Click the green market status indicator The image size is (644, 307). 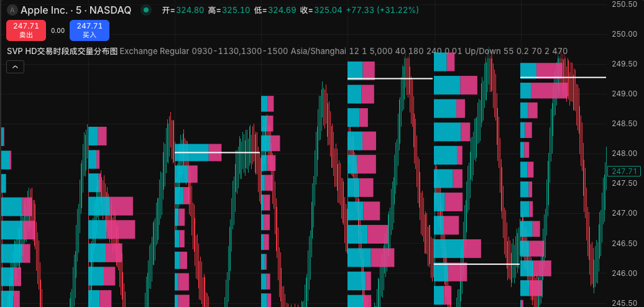(x=146, y=10)
